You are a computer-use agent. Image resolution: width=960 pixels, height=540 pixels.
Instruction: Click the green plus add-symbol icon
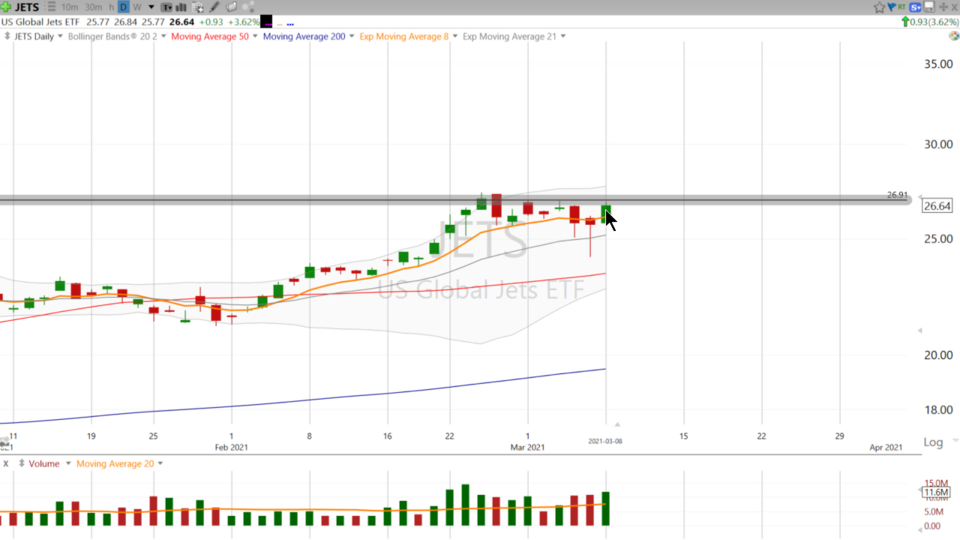[x=6, y=7]
